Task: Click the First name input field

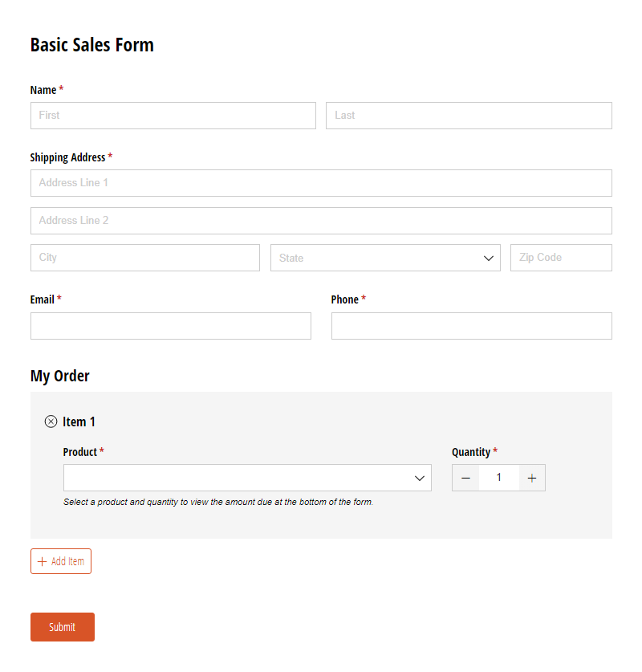Action: point(173,116)
